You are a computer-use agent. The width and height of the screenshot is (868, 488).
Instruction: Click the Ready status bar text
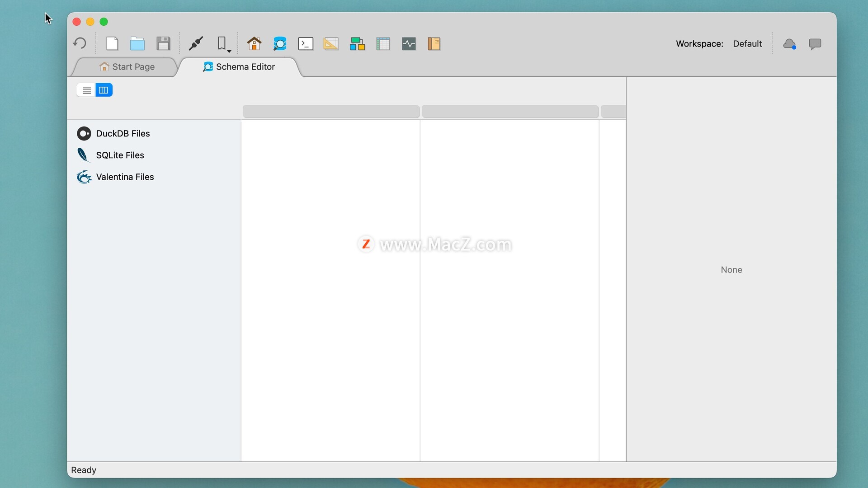[x=84, y=470]
